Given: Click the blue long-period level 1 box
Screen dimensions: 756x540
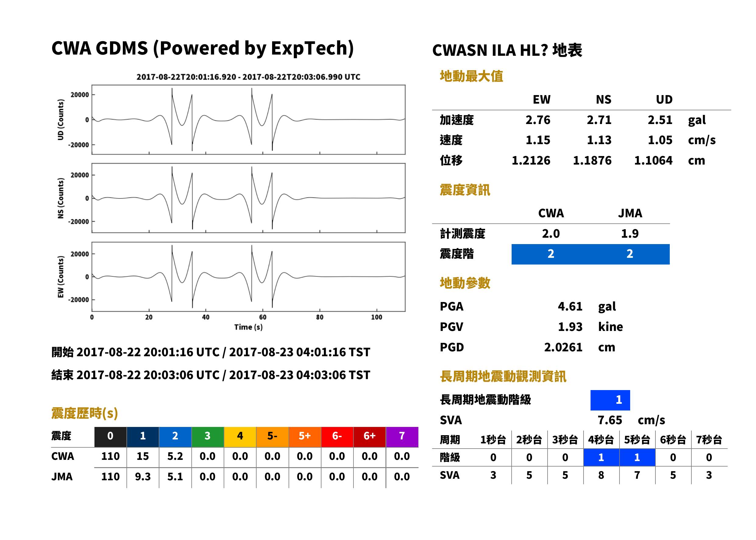Looking at the screenshot, I should [610, 400].
